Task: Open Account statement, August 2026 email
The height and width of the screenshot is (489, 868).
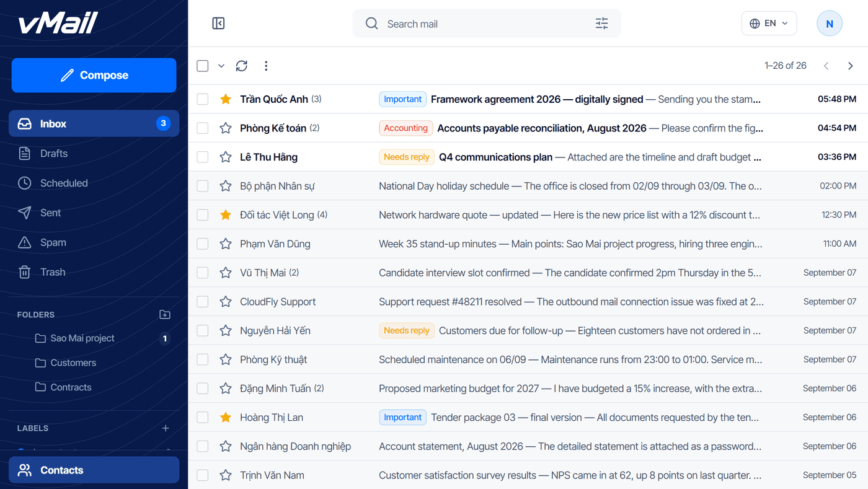Action: pyautogui.click(x=528, y=446)
